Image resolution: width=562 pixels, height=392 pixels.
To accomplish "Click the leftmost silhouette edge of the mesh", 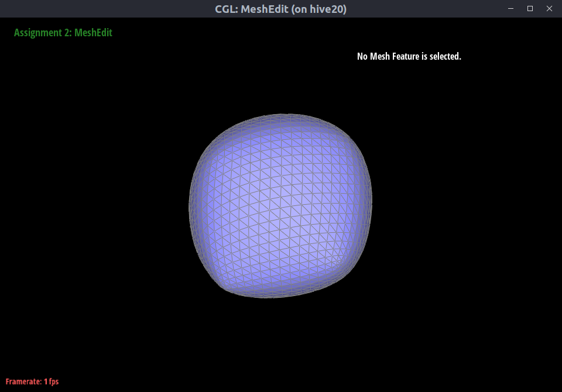I will (189, 206).
